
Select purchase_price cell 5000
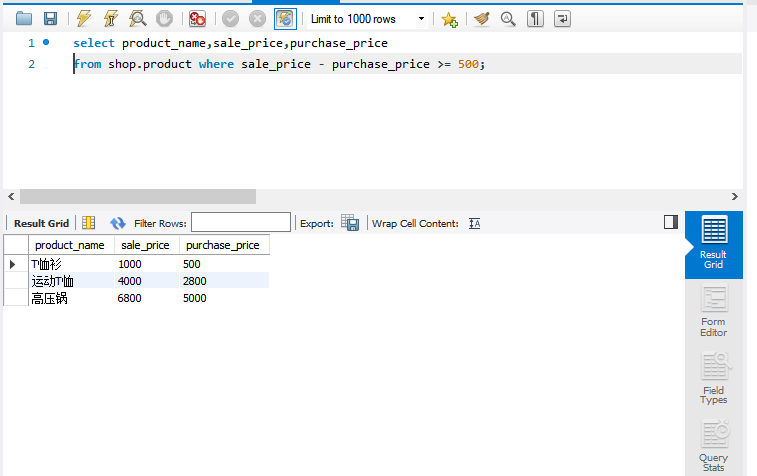coord(224,298)
